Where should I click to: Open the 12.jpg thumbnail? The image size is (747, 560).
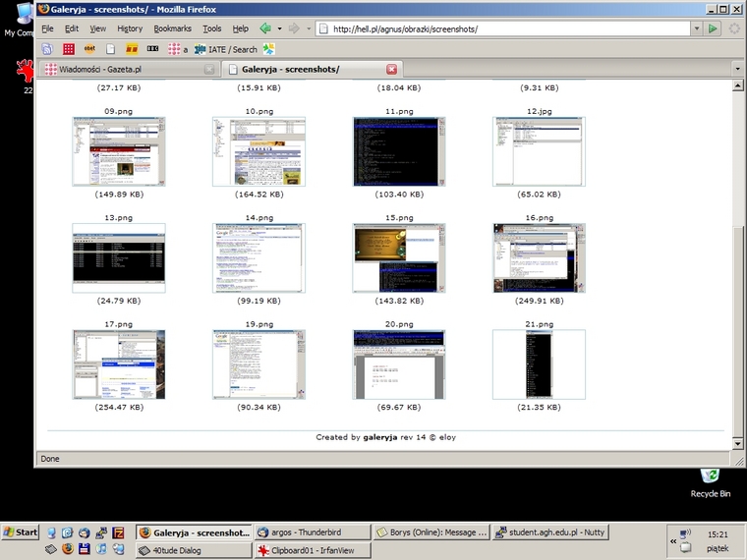click(x=539, y=151)
